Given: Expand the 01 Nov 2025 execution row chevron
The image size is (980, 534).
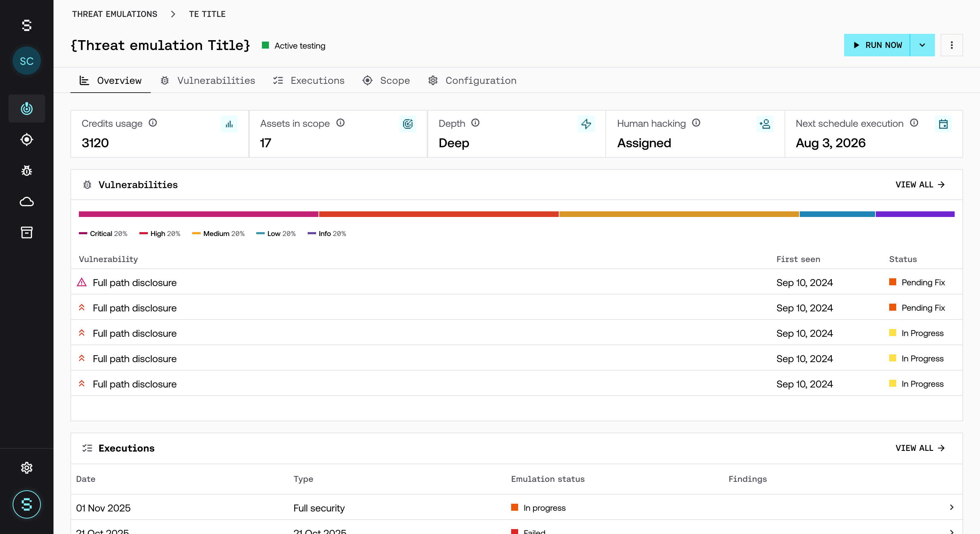Looking at the screenshot, I should 951,507.
